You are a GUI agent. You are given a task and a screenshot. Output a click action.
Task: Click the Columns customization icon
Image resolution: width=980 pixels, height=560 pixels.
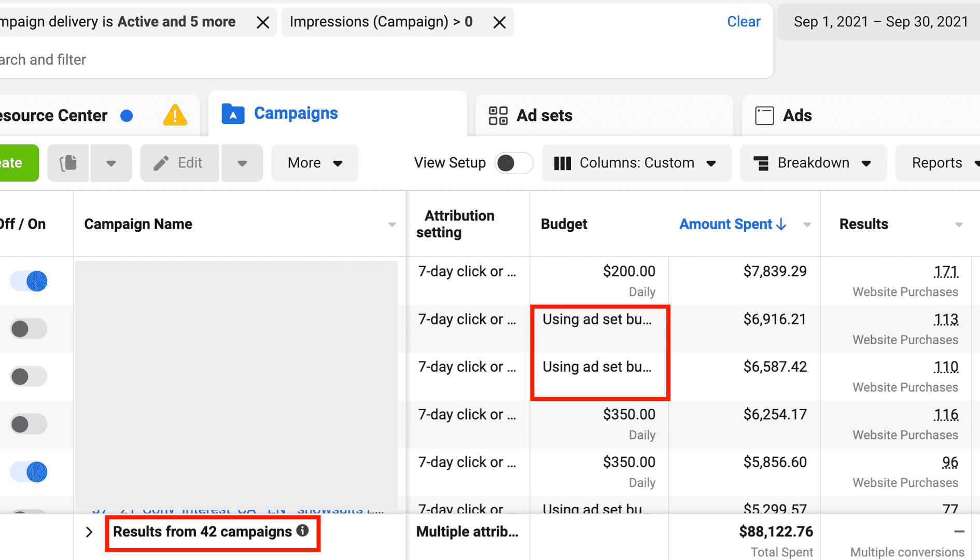tap(562, 163)
